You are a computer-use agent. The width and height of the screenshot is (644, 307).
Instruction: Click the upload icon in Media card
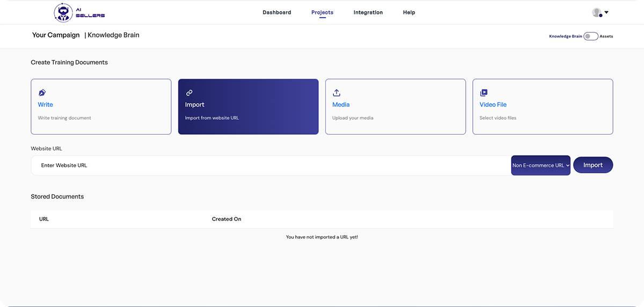336,93
